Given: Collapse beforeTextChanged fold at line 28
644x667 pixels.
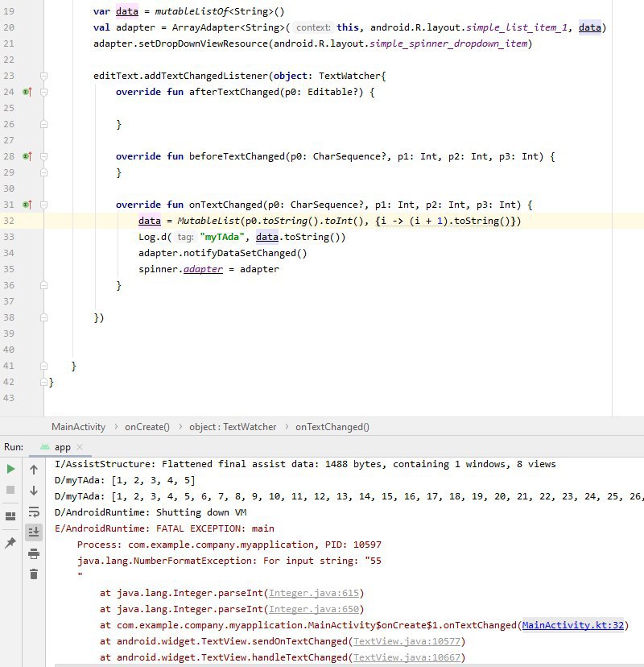Looking at the screenshot, I should point(43,156).
